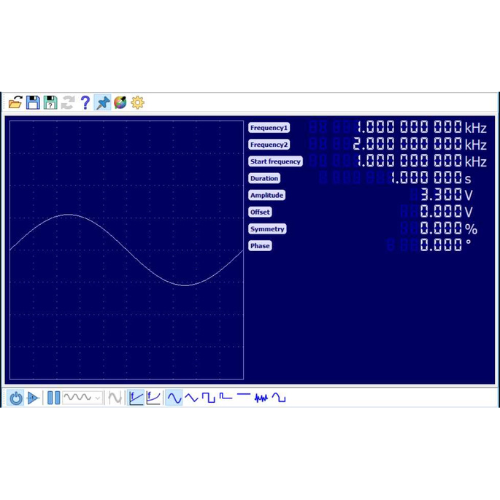Open settings with the gear icon

pyautogui.click(x=138, y=102)
